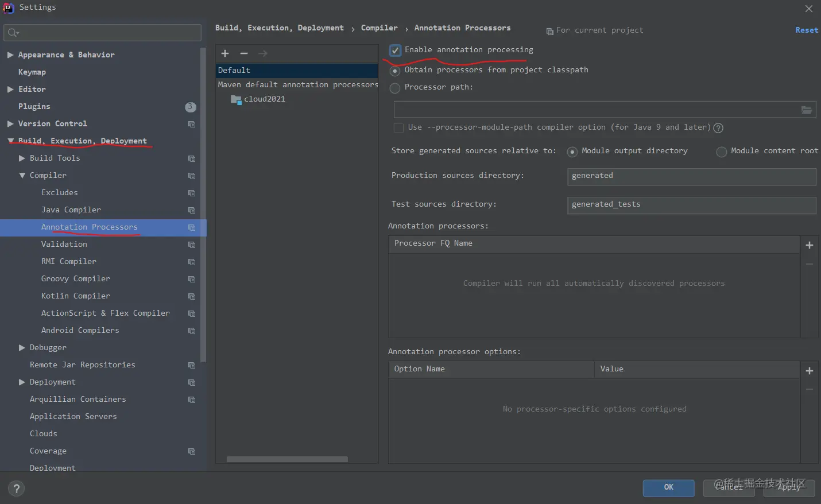The width and height of the screenshot is (821, 504).
Task: Click project-level icon beside RMI Compiler
Action: pos(192,262)
